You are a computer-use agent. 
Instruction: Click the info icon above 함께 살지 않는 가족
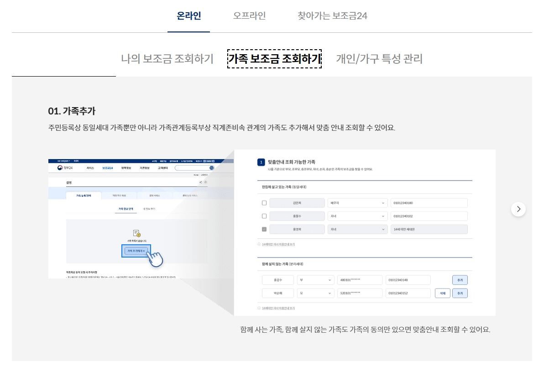click(x=259, y=244)
